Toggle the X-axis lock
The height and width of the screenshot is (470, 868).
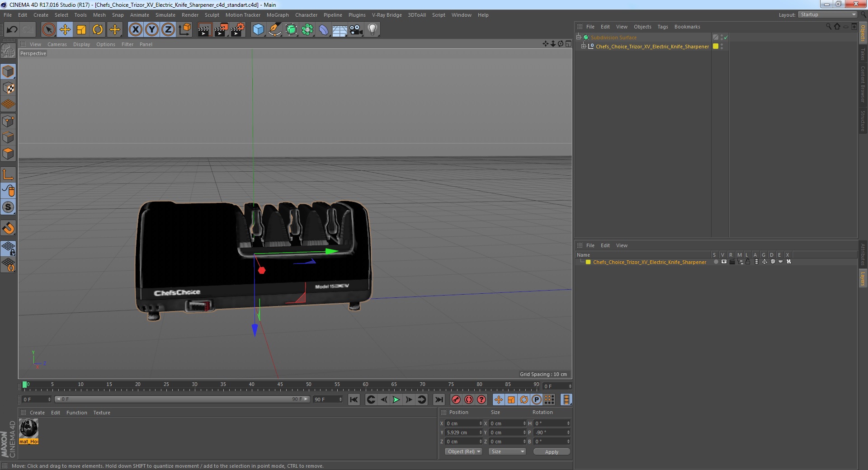pyautogui.click(x=135, y=30)
